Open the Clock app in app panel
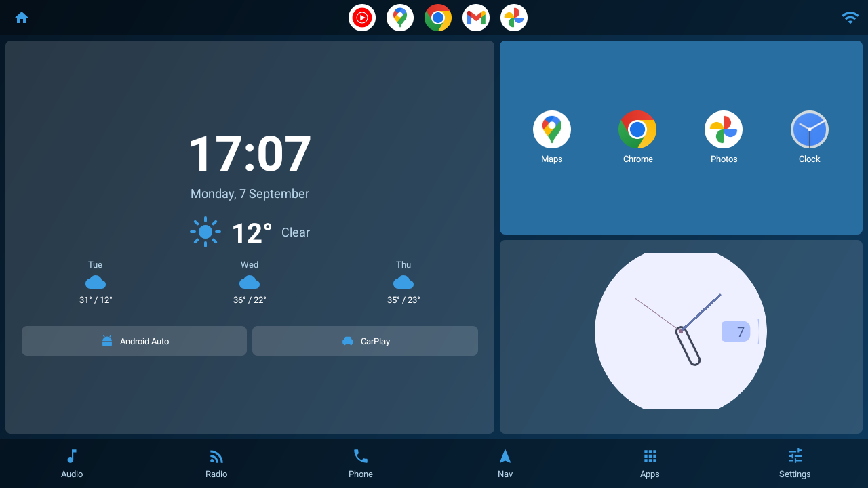Viewport: 868px width, 488px height. 810,137
